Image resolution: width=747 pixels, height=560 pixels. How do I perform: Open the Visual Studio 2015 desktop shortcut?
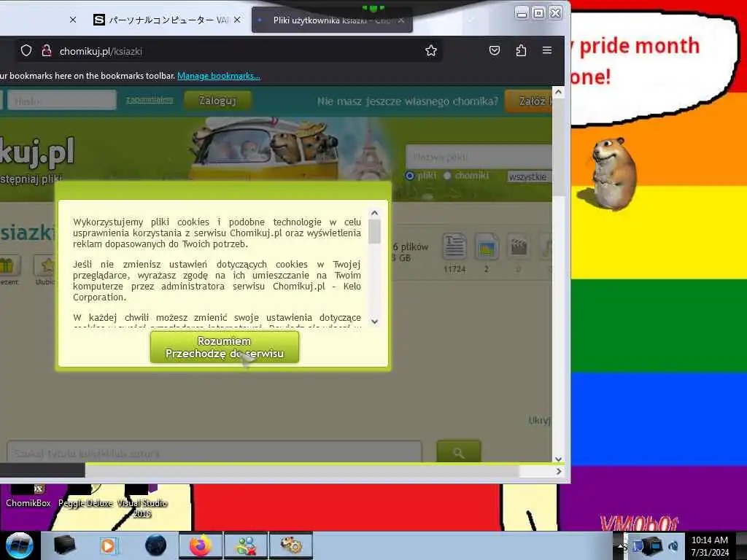[x=142, y=503]
